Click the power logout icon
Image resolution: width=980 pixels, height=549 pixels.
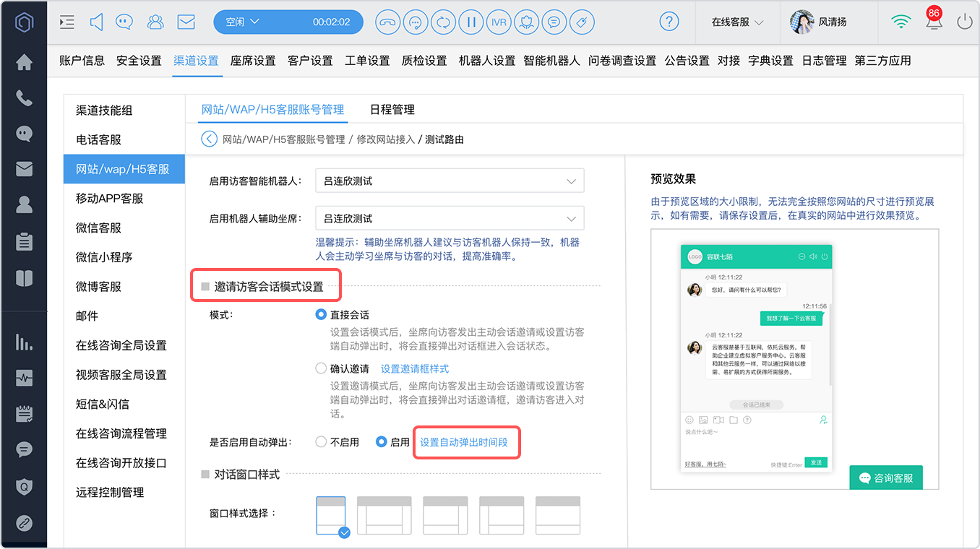(965, 22)
